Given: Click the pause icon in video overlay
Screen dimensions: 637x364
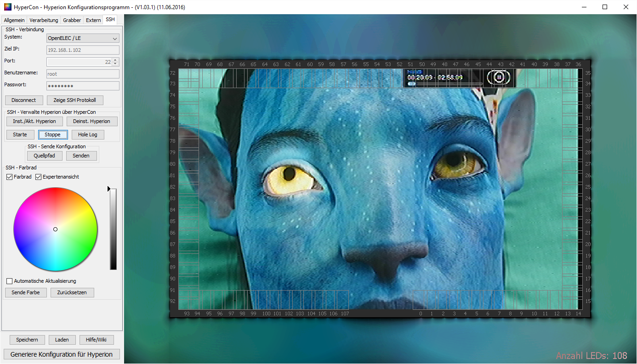Looking at the screenshot, I should click(500, 77).
